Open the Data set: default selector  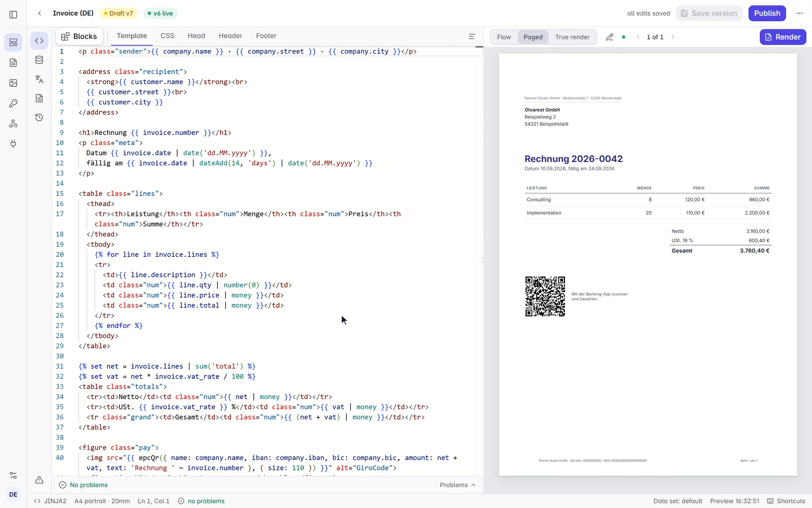click(678, 501)
